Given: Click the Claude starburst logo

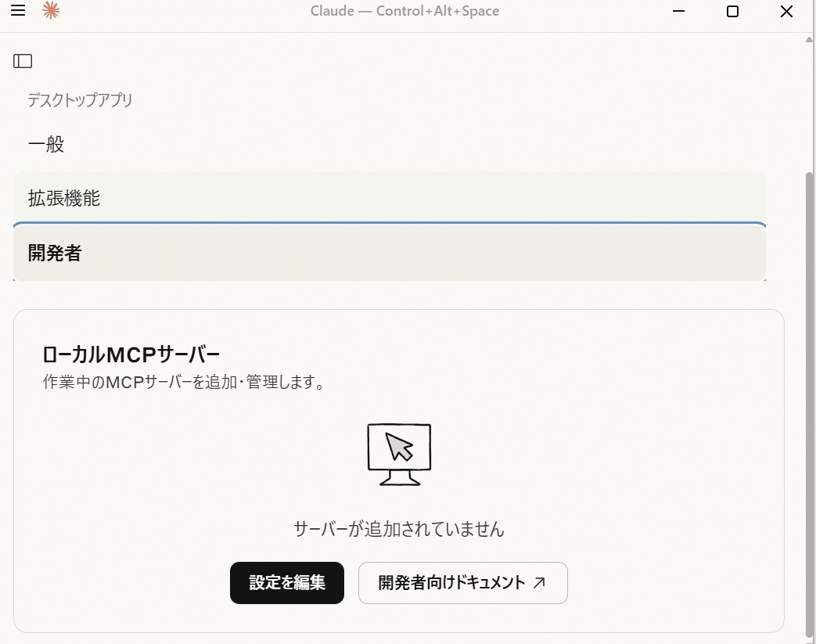Looking at the screenshot, I should tap(51, 10).
